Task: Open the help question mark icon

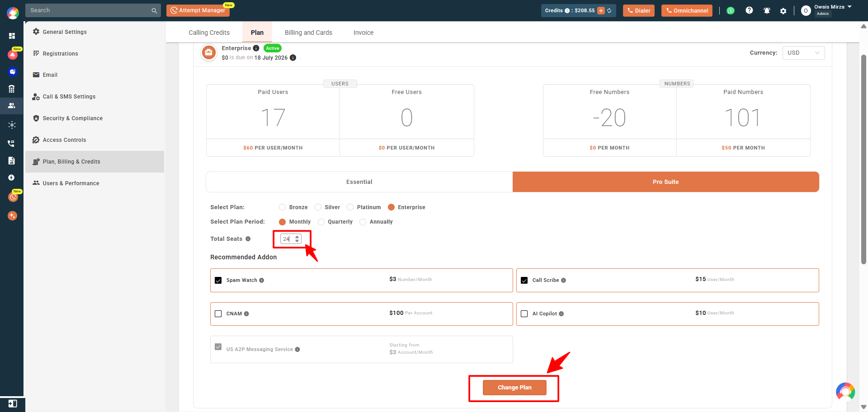Action: point(749,10)
